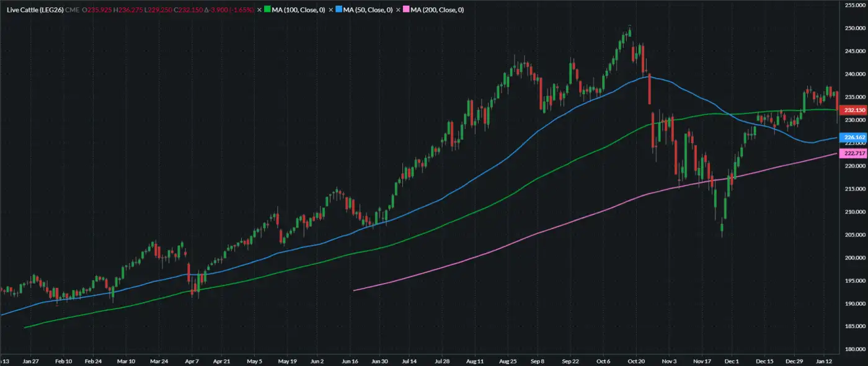Open the MA (100, Close, 0) indicator label
The image size is (868, 366).
point(298,10)
